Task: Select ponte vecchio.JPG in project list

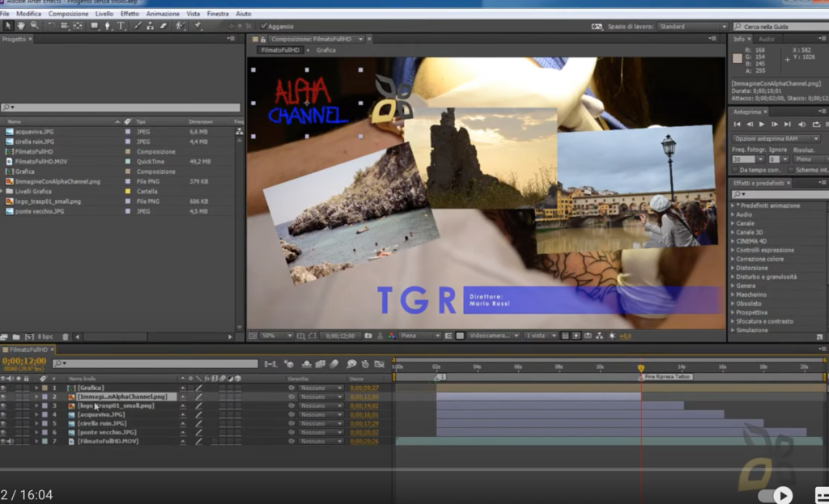Action: click(40, 211)
